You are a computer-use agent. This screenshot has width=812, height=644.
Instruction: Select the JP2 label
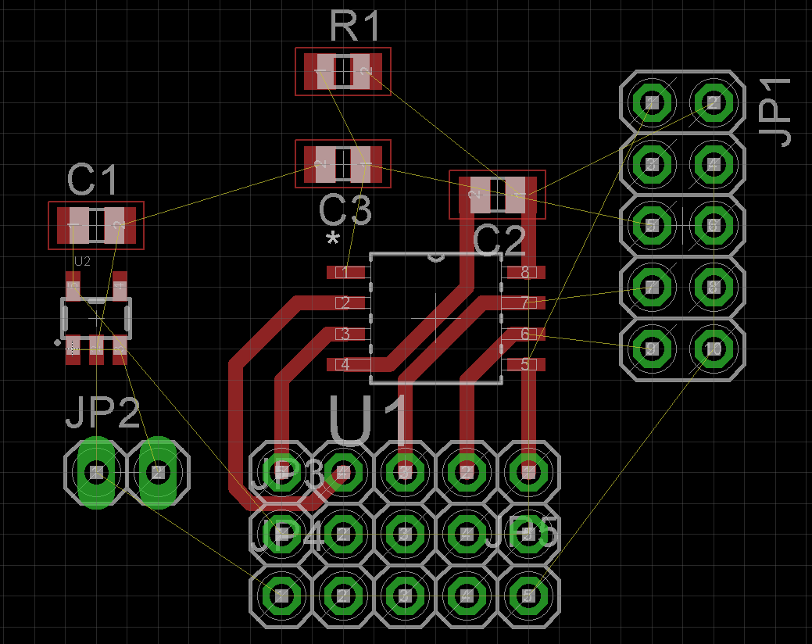102,413
